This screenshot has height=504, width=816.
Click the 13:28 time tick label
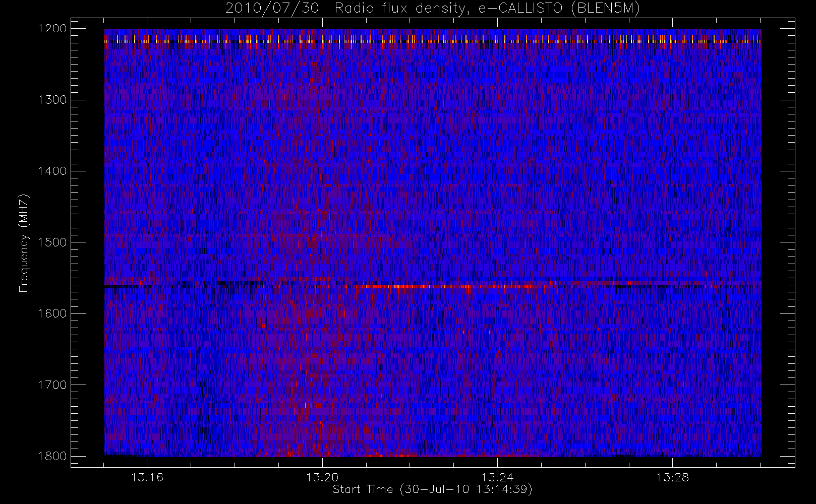(x=673, y=477)
